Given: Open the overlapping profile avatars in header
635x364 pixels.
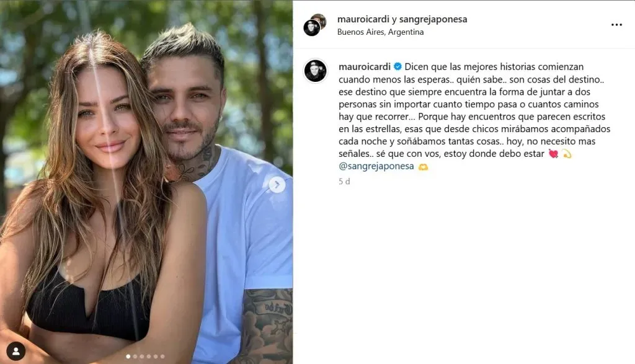Looking at the screenshot, I should (x=314, y=25).
